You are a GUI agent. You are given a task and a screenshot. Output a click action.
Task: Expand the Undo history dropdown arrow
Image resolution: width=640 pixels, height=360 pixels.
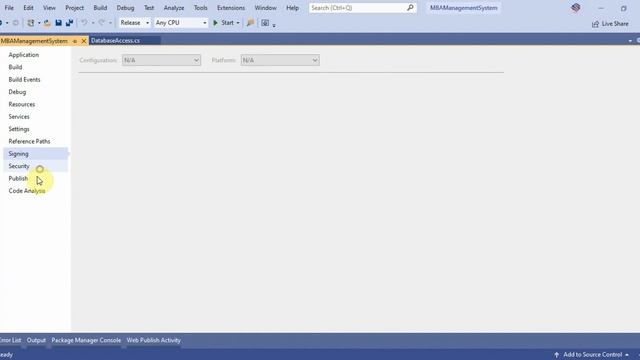point(93,23)
